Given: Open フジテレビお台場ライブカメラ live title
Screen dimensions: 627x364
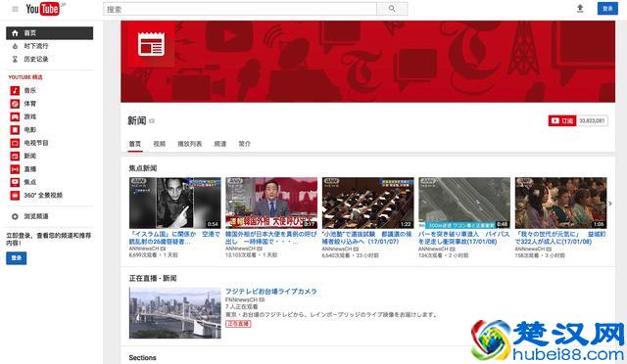Looking at the screenshot, I should tap(271, 292).
